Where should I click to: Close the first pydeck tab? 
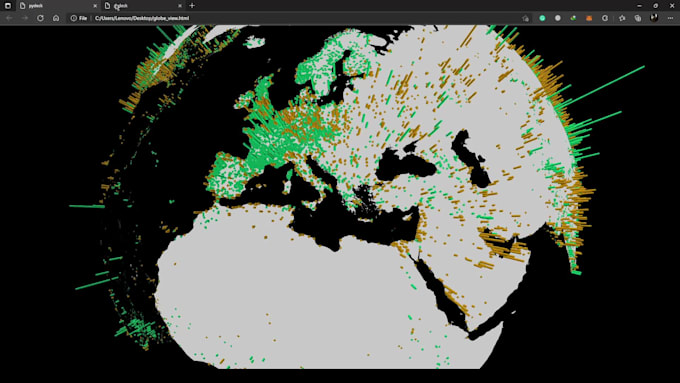click(x=95, y=6)
